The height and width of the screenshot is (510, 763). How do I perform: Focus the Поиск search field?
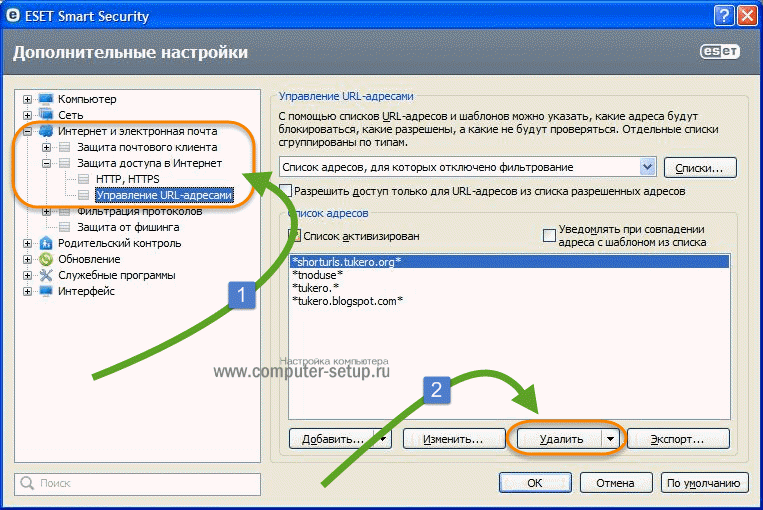click(x=138, y=483)
